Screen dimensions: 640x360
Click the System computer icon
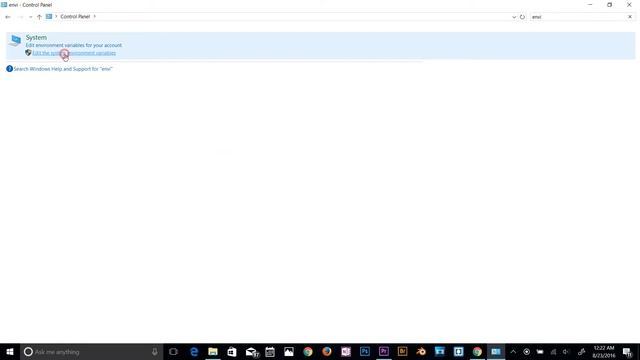pyautogui.click(x=16, y=40)
